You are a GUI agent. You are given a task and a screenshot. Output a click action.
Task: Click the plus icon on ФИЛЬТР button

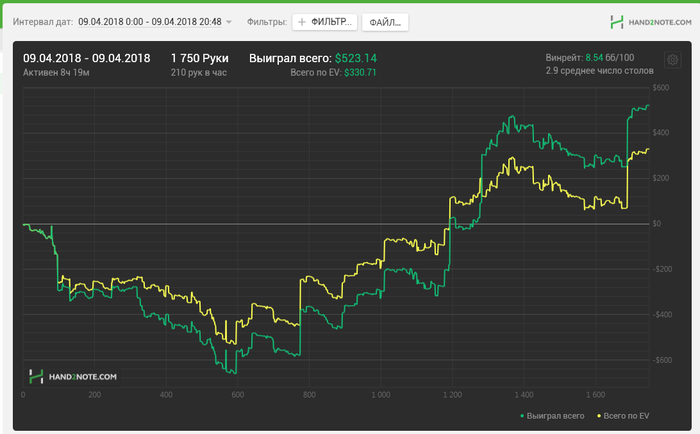coord(302,22)
